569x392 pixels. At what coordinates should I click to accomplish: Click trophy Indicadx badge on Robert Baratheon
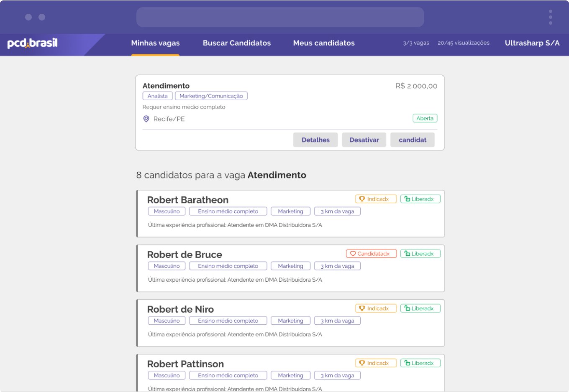(x=375, y=199)
